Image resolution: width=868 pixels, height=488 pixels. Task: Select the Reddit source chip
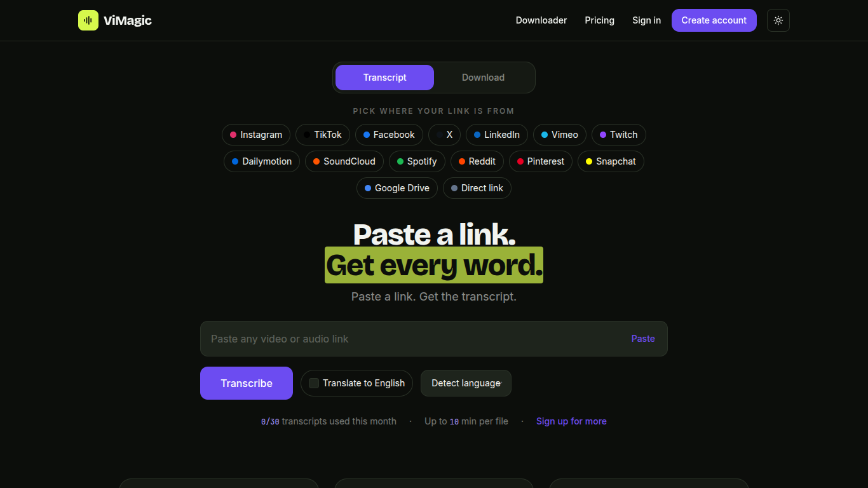[x=477, y=161]
